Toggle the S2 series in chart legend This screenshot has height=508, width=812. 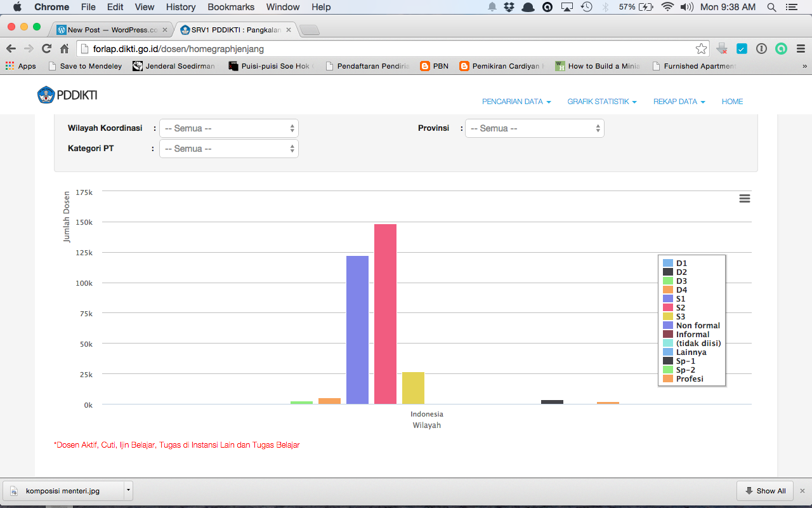pyautogui.click(x=680, y=307)
